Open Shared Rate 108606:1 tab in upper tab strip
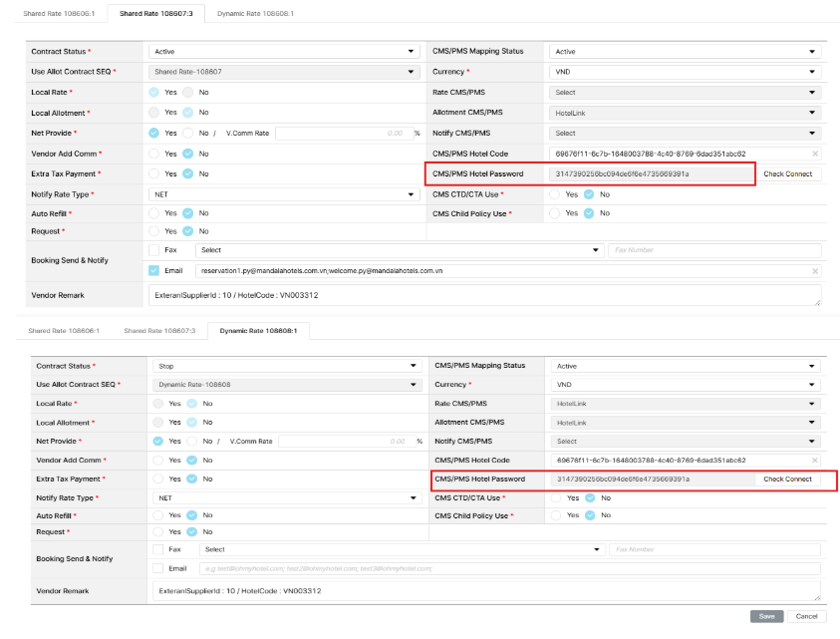Image resolution: width=840 pixels, height=639 pixels. point(59,13)
